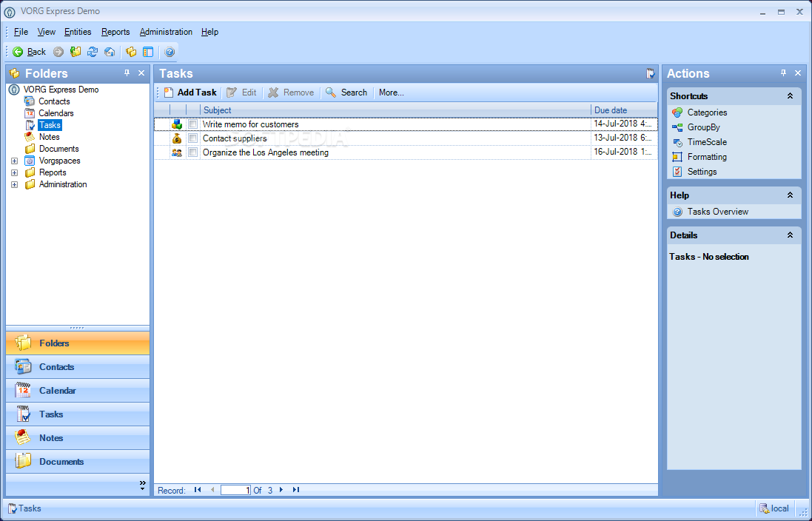Select Documents in the folder tree
812x521 pixels.
tap(58, 149)
